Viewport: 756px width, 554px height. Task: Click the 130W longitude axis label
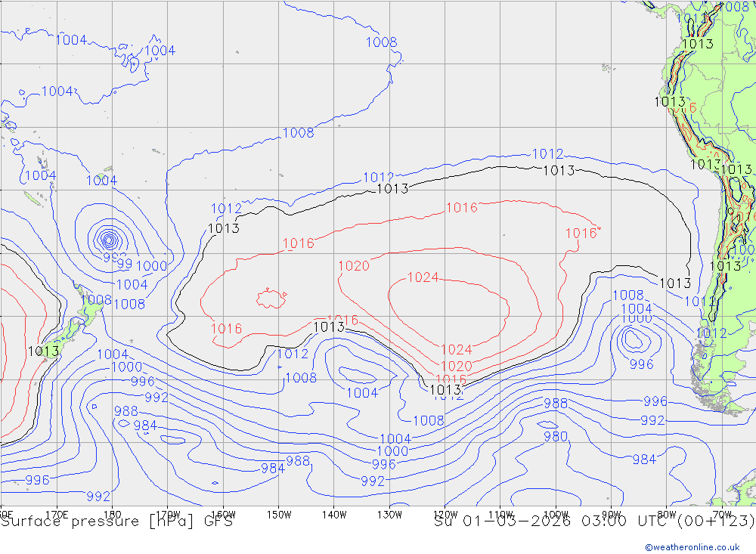[389, 515]
